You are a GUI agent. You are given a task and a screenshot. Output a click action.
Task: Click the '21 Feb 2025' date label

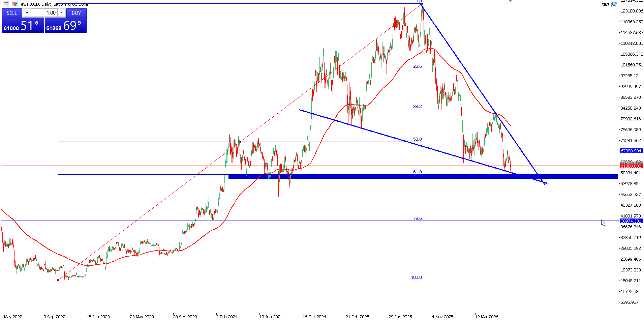[357, 317]
